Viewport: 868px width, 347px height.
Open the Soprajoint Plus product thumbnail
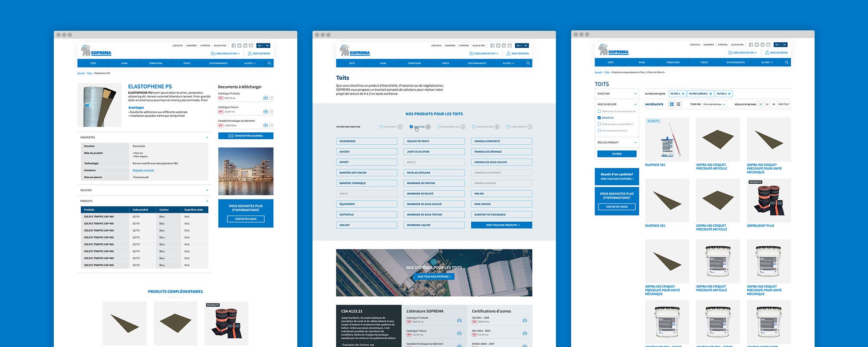769,201
